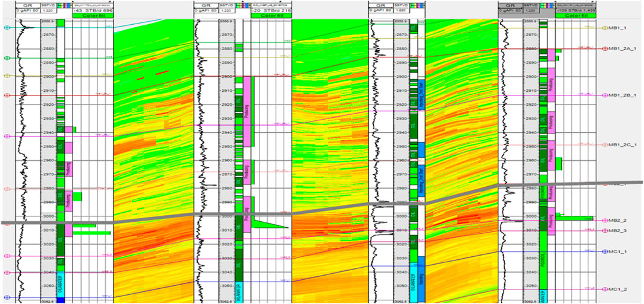
Task: Select the blue well-top marker at bottom left
Action: 7,297
